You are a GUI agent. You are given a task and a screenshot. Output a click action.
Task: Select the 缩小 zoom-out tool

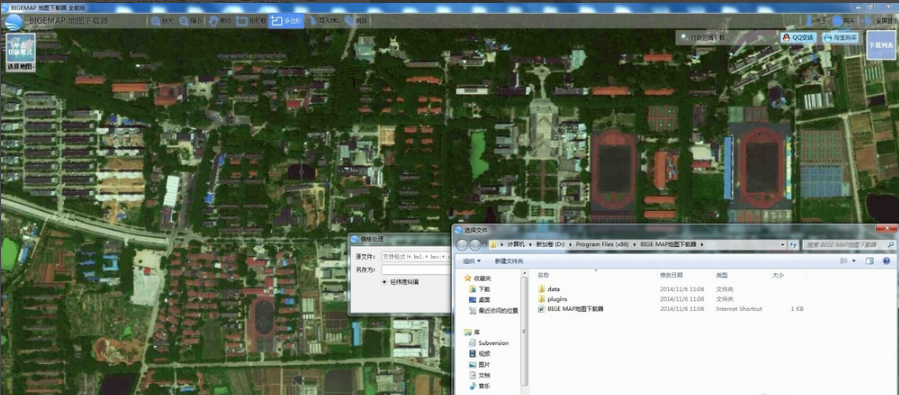coord(191,21)
